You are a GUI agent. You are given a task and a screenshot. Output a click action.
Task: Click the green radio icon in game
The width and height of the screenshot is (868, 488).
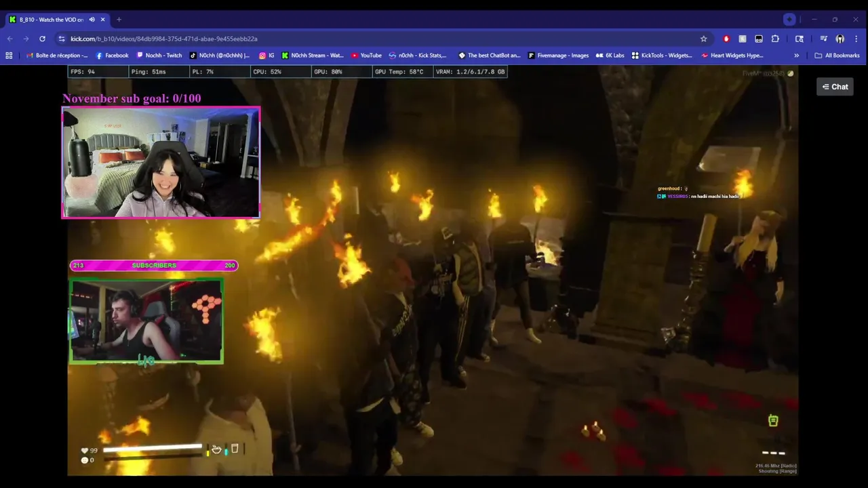773,421
